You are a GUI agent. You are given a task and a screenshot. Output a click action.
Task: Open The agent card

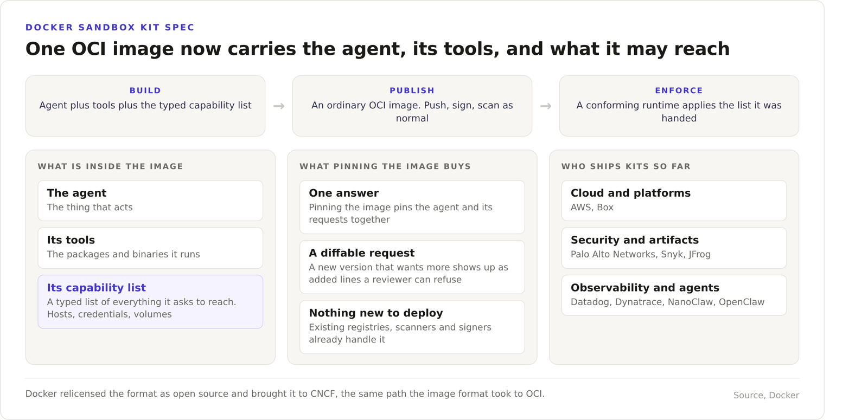point(150,201)
